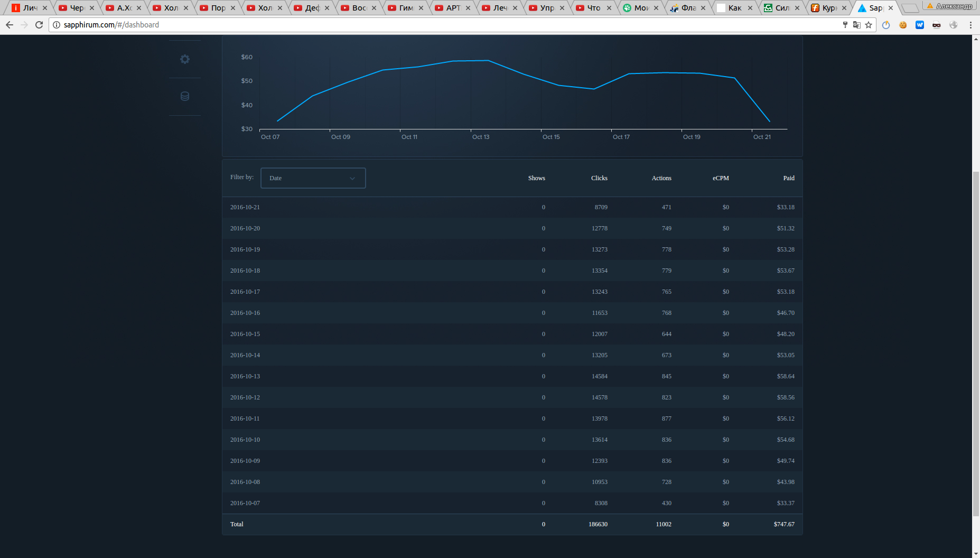Viewport: 980px width, 558px height.
Task: Open the 2016-10-08 date row
Action: click(x=512, y=482)
